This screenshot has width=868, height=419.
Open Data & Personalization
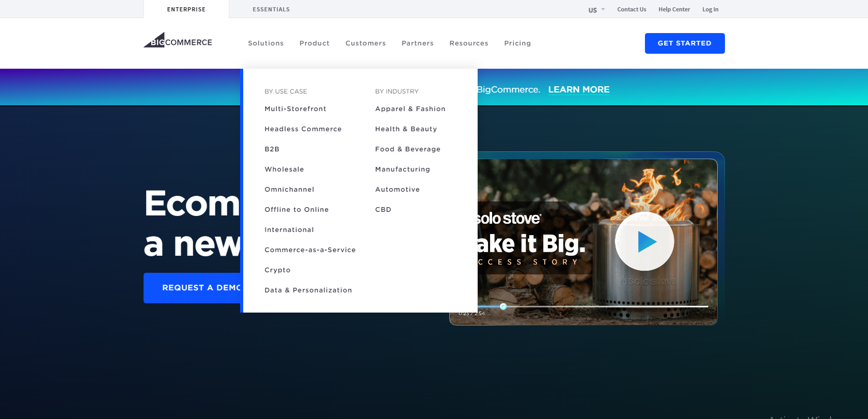pyautogui.click(x=308, y=290)
